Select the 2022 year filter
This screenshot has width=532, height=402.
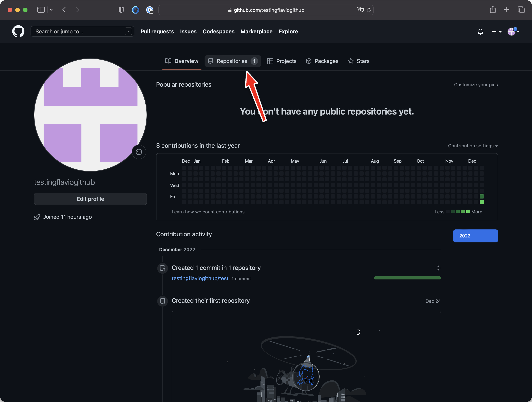tap(475, 236)
